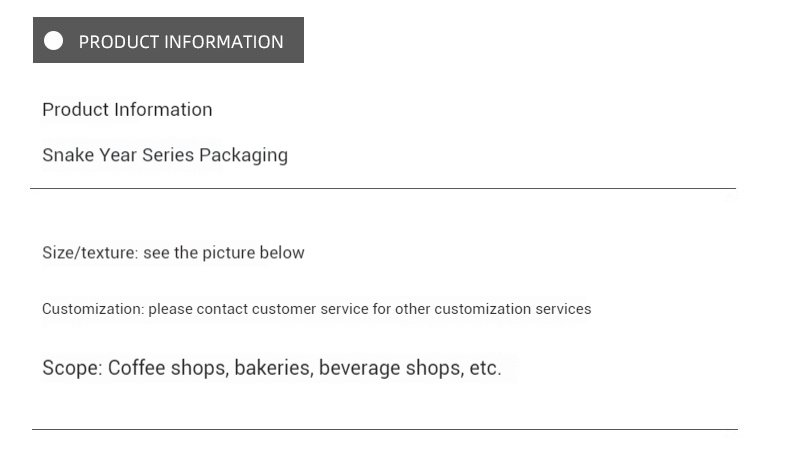Click the 'customer service' phrase
The image size is (790, 466).
point(310,309)
